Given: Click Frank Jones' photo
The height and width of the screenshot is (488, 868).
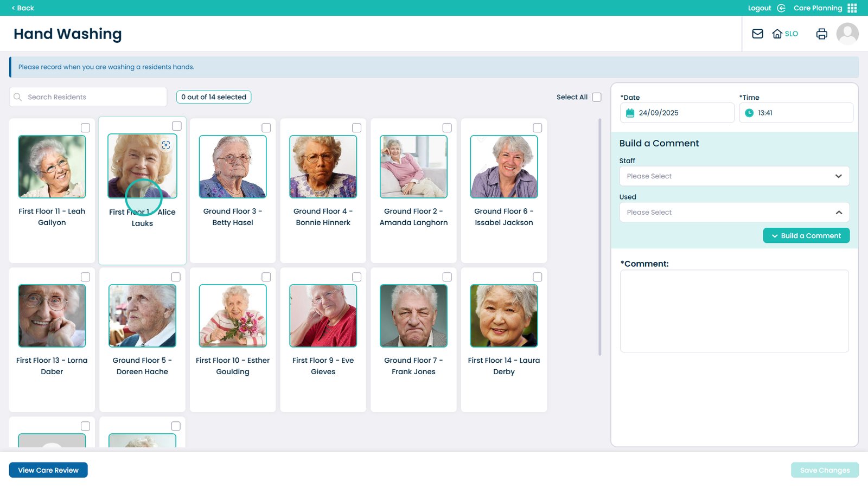Looking at the screenshot, I should pos(413,316).
